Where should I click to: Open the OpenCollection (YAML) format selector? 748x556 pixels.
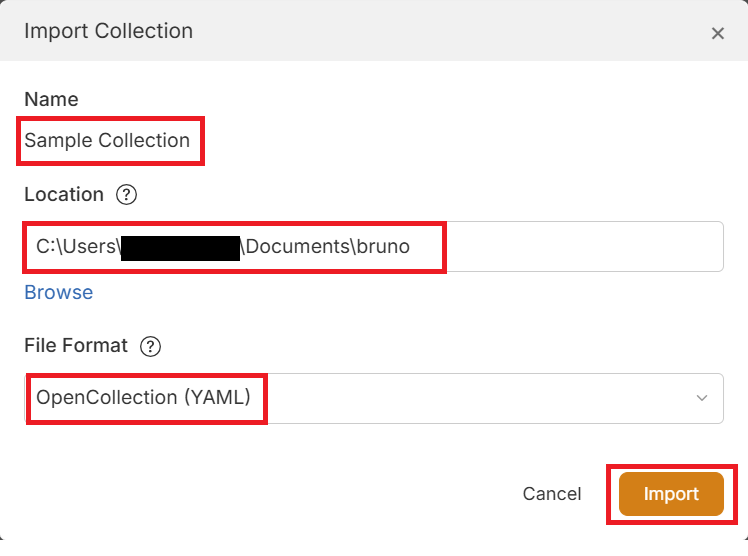(x=373, y=398)
